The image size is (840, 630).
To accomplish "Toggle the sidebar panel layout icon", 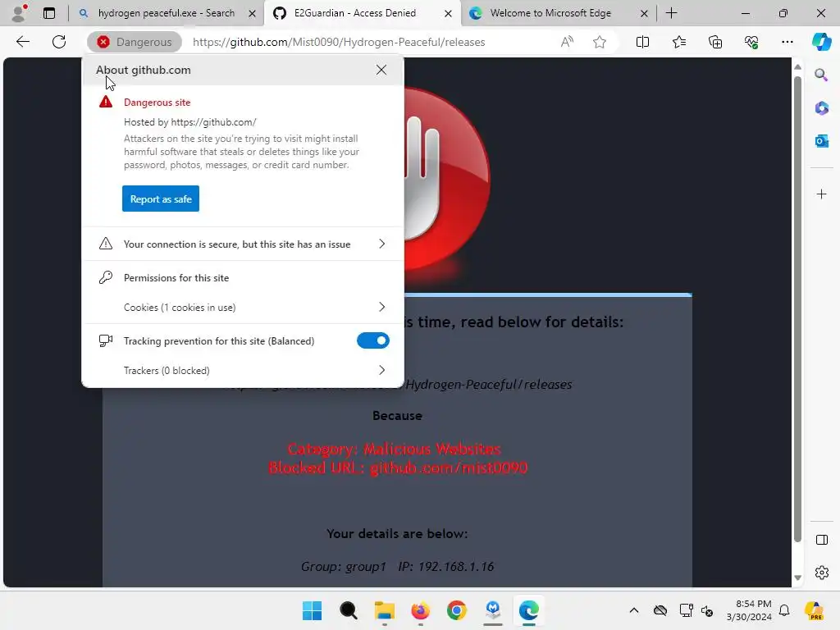I will [821, 540].
